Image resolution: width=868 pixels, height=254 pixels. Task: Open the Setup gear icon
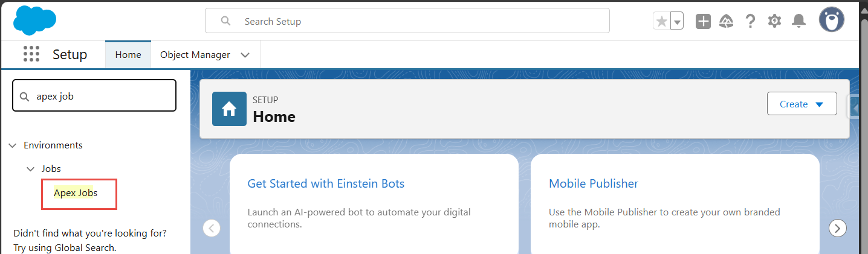tap(774, 21)
